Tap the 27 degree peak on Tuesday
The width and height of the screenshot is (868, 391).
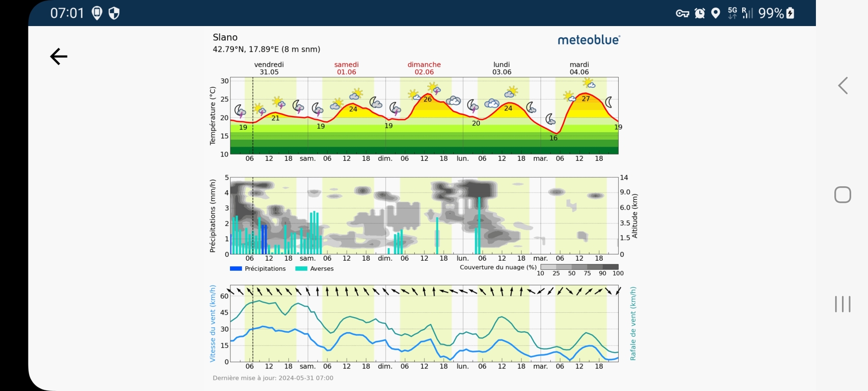585,98
